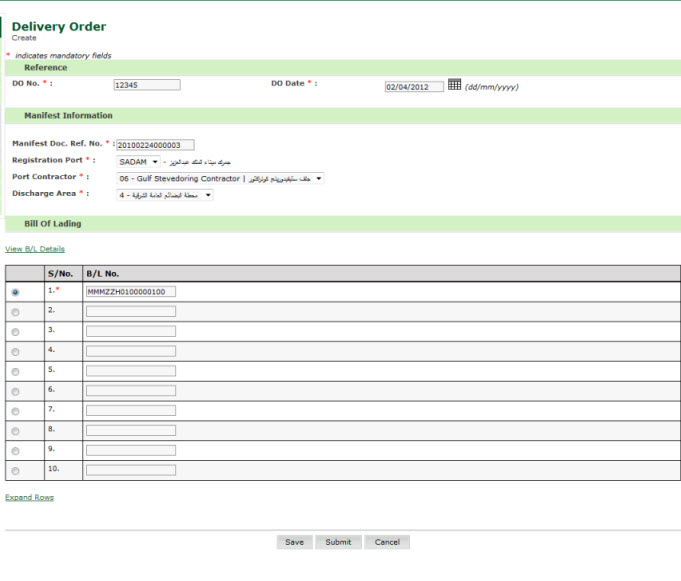Click the View B/L Details link
681x581 pixels.
(35, 249)
